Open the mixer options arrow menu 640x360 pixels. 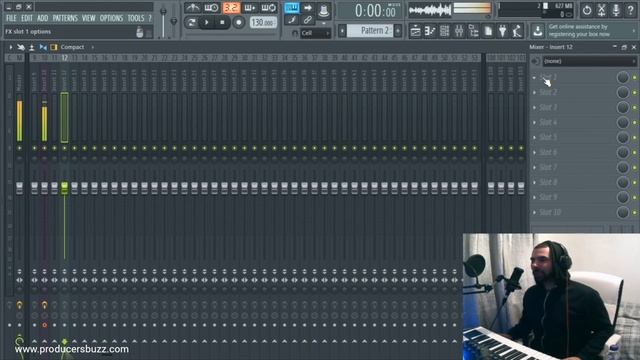click(10, 47)
